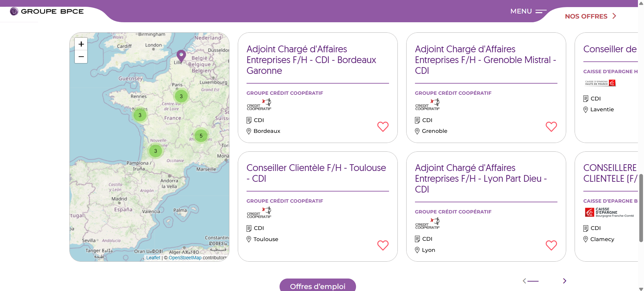The height and width of the screenshot is (291, 644).
Task: Click the vertical page scrollbar thumb
Action: (641, 208)
